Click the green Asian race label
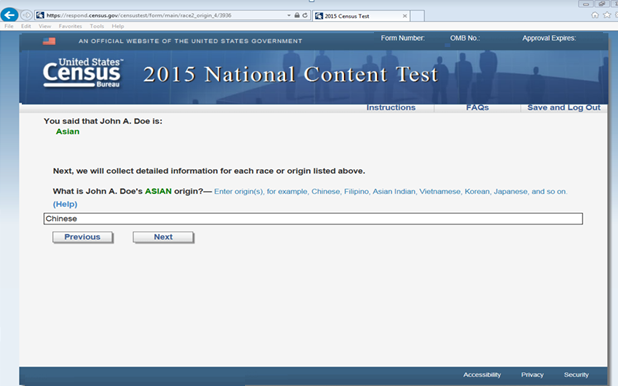This screenshot has width=618, height=386. point(67,132)
